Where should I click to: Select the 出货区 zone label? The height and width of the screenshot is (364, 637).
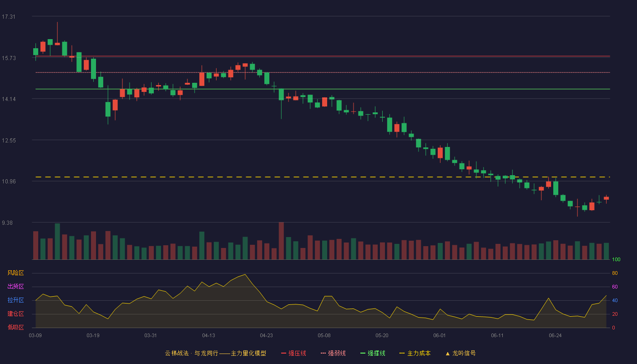15,287
